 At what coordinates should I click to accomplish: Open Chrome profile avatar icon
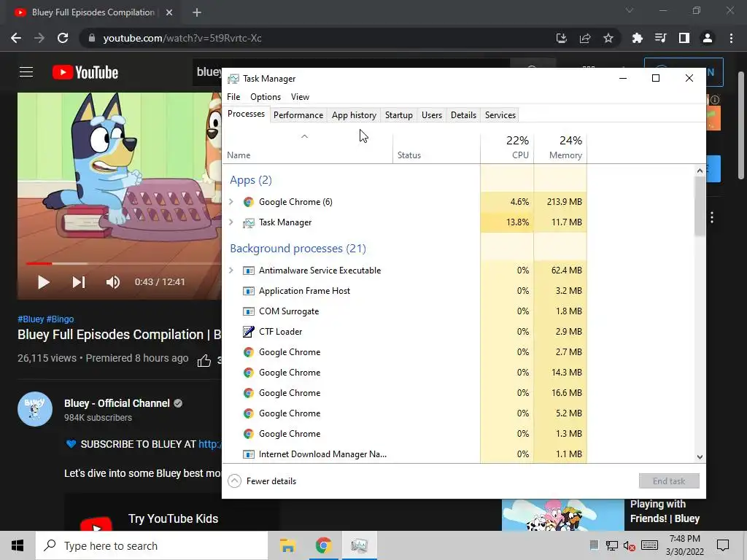tap(708, 38)
